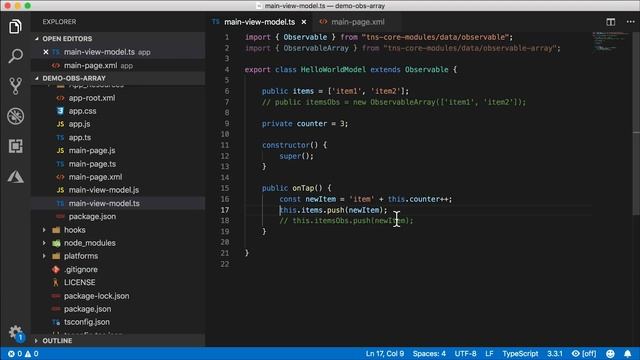Image resolution: width=640 pixels, height=360 pixels.
Task: Click the code minimap preview
Action: click(610, 42)
